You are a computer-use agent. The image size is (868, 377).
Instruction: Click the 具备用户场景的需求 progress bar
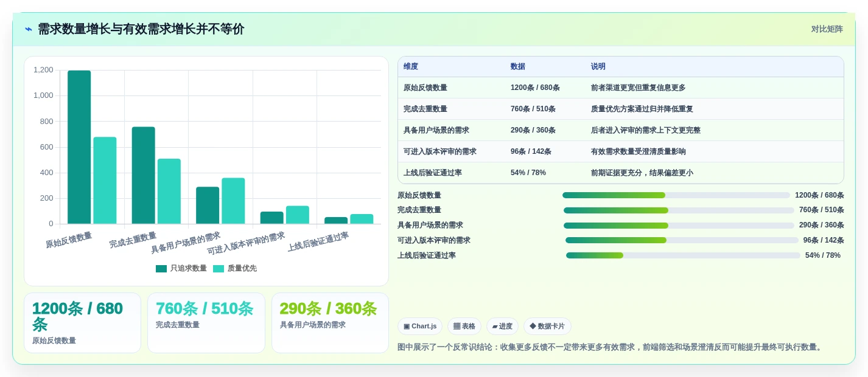click(679, 226)
